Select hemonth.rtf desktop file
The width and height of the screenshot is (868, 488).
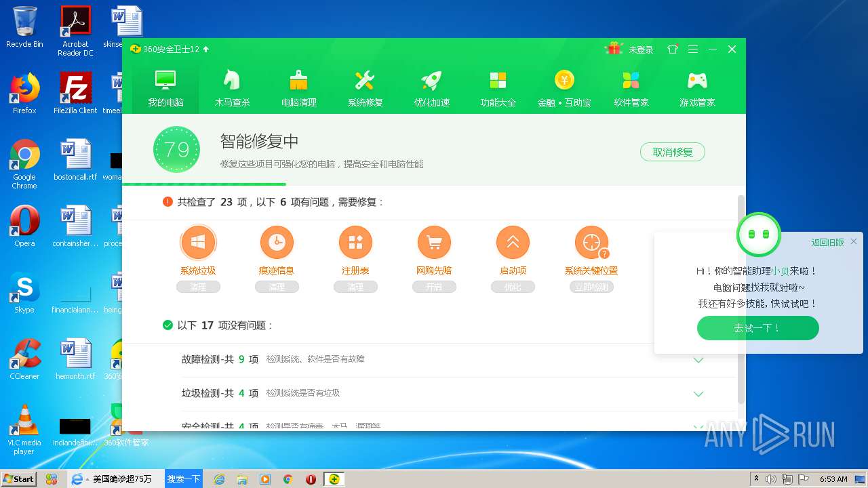point(75,359)
